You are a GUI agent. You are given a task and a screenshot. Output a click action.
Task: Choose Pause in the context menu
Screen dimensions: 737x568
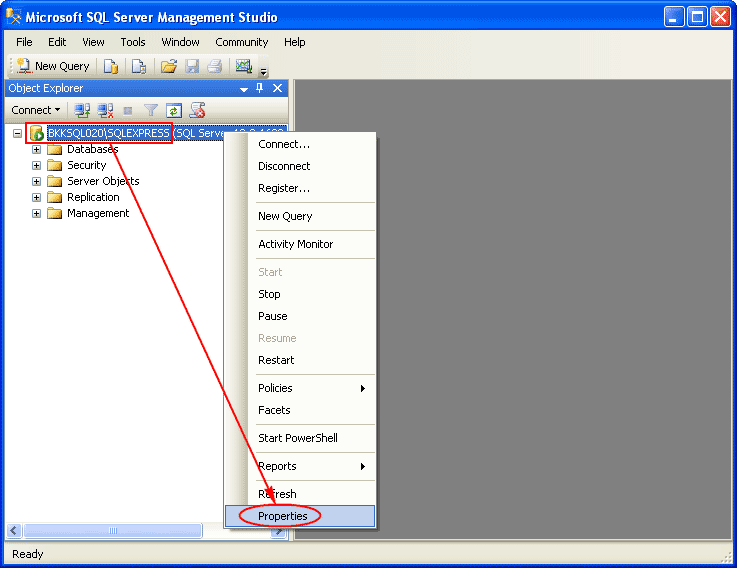pos(300,316)
